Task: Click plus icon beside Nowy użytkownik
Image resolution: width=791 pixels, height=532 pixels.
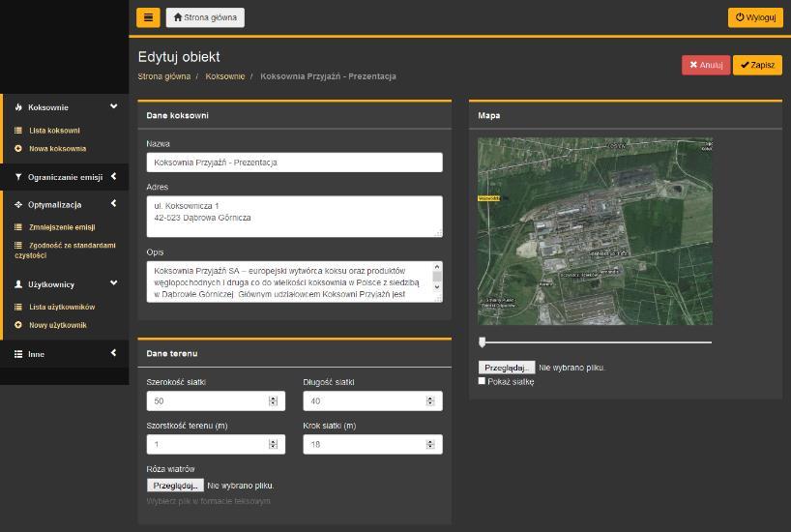Action: (18, 325)
